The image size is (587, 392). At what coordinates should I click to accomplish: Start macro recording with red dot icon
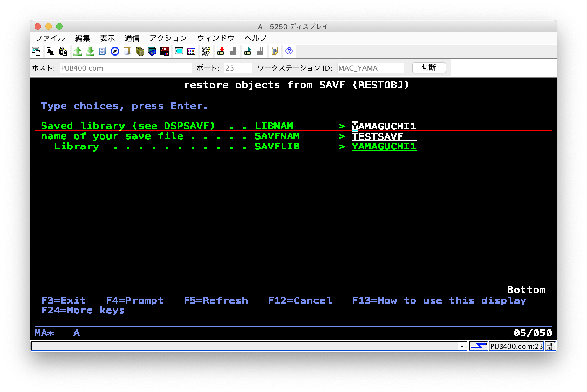point(221,51)
